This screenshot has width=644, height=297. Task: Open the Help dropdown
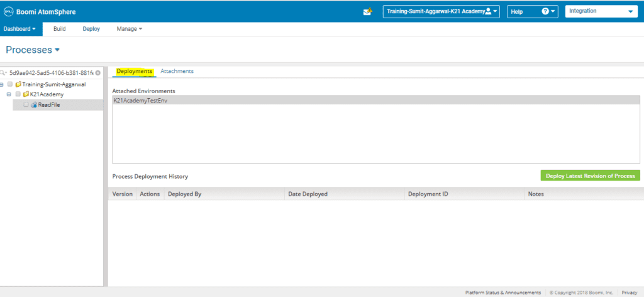coord(532,11)
